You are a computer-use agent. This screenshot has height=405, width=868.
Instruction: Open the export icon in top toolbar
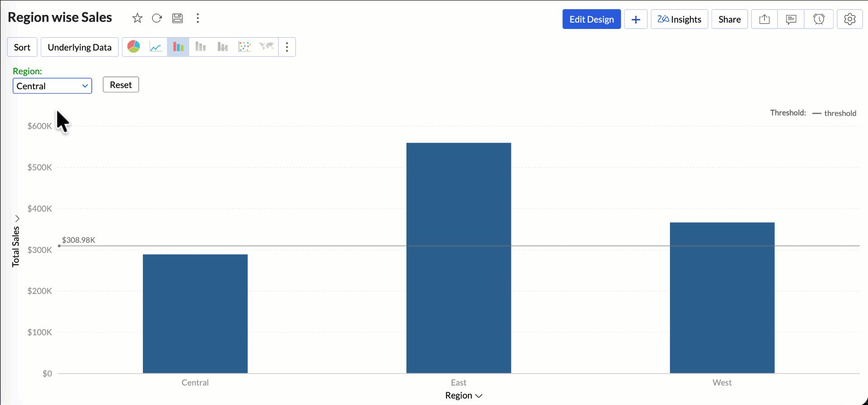click(x=764, y=19)
